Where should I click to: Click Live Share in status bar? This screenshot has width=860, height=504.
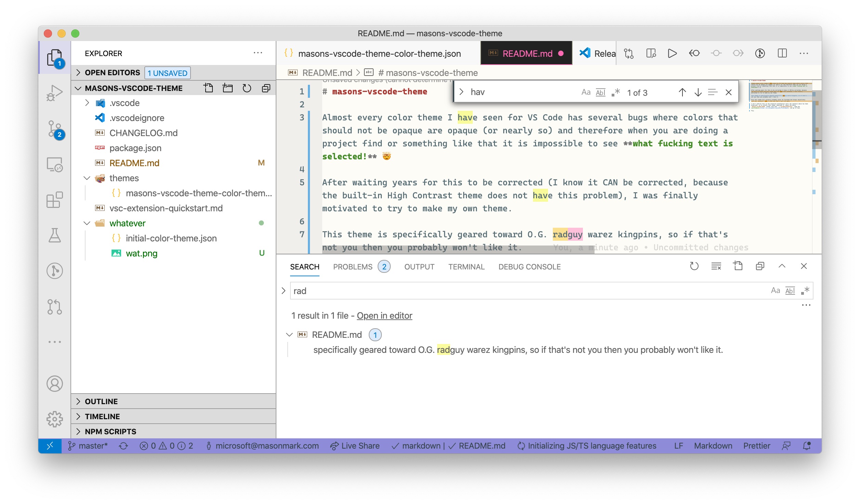tap(355, 446)
